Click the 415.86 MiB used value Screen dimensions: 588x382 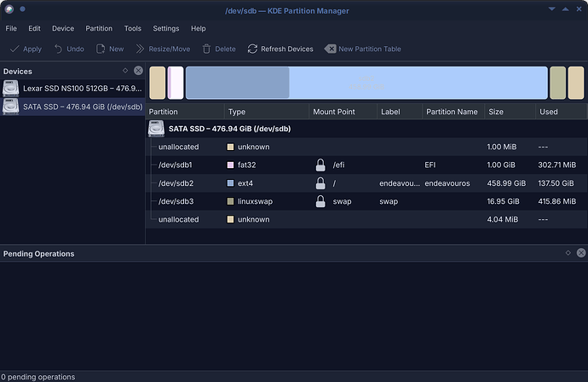click(556, 201)
